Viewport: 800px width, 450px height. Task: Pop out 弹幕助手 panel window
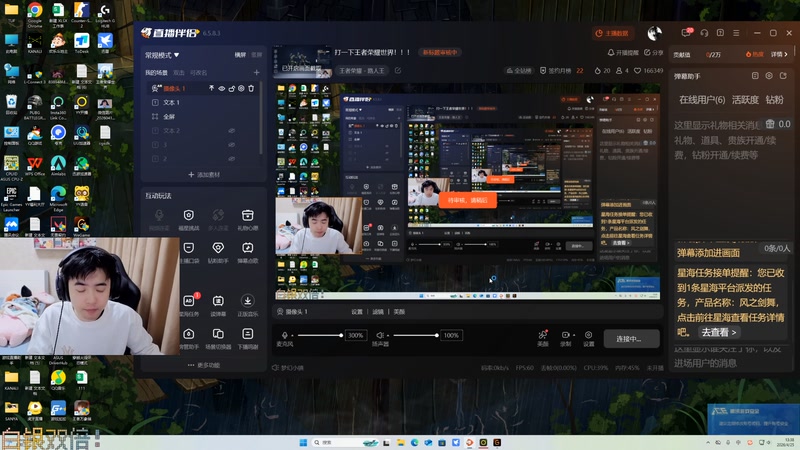click(x=783, y=76)
